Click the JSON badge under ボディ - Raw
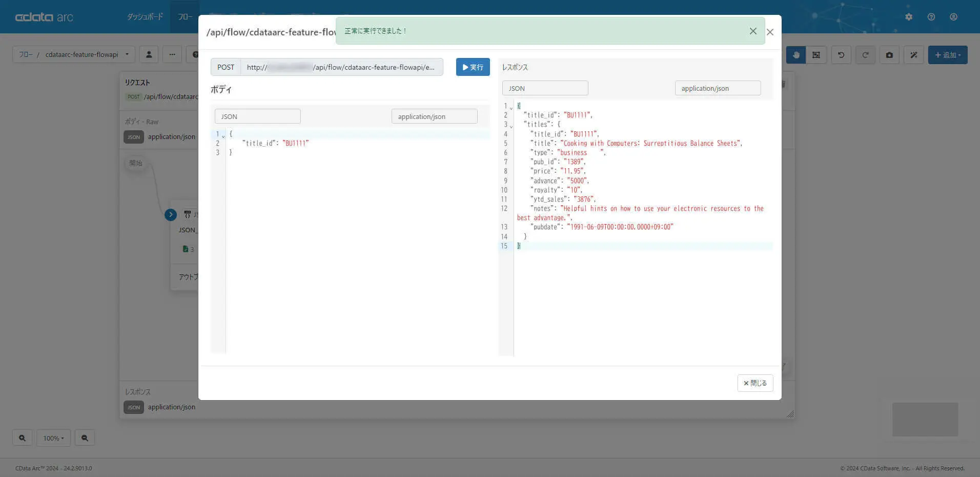Viewport: 980px width, 477px height. [x=134, y=137]
